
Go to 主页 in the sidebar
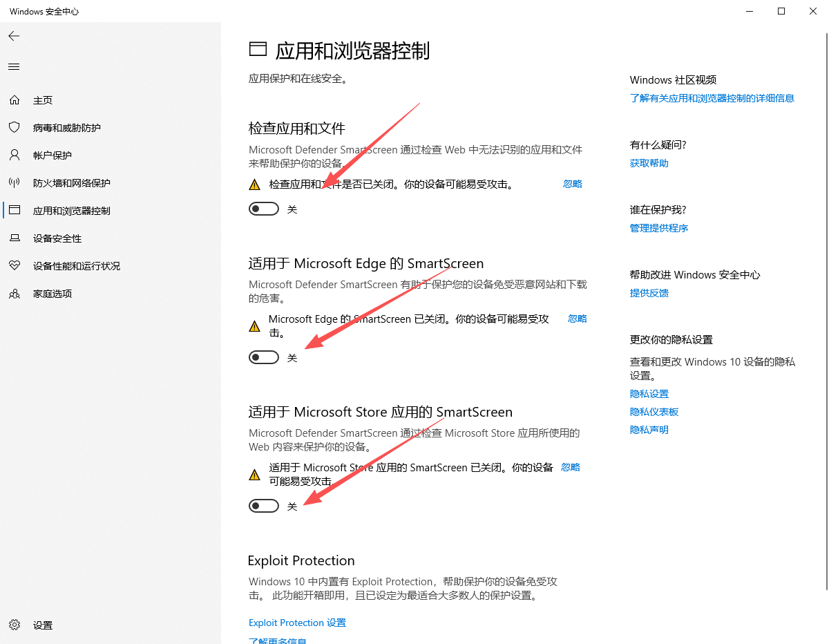pyautogui.click(x=43, y=100)
